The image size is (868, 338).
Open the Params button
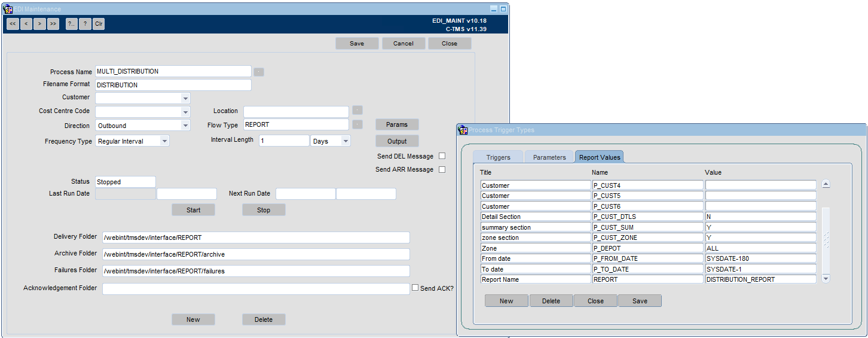[x=397, y=124]
